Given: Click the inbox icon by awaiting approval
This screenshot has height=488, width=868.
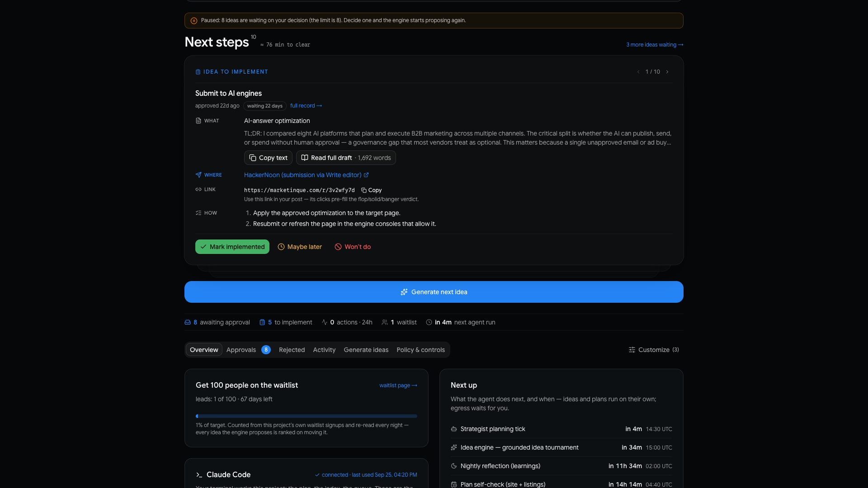Looking at the screenshot, I should tap(188, 322).
